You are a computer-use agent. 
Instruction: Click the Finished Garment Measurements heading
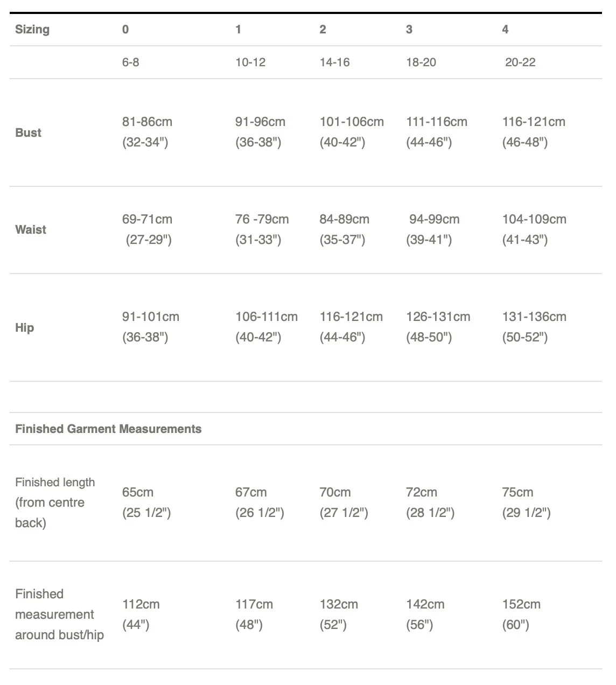pyautogui.click(x=108, y=429)
